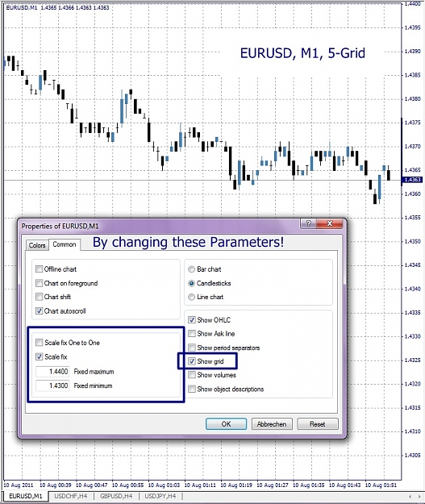The height and width of the screenshot is (504, 425).
Task: Select the Candlesticks radio option
Action: (x=192, y=283)
